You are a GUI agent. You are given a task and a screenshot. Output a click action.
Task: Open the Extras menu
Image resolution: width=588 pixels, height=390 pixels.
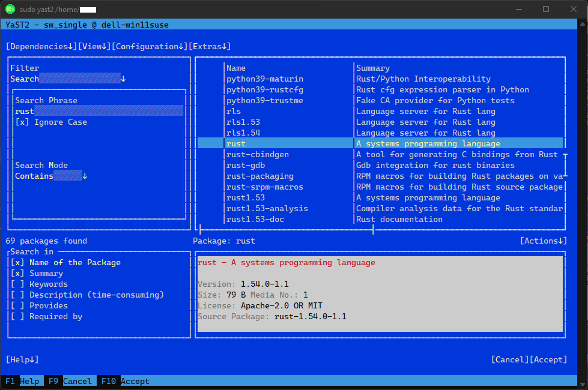coord(209,46)
